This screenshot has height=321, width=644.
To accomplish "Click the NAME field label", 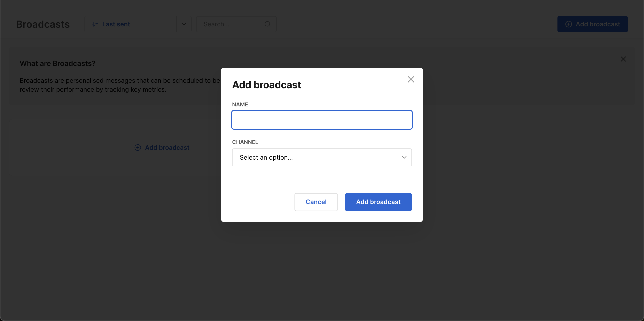I will coord(240,104).
